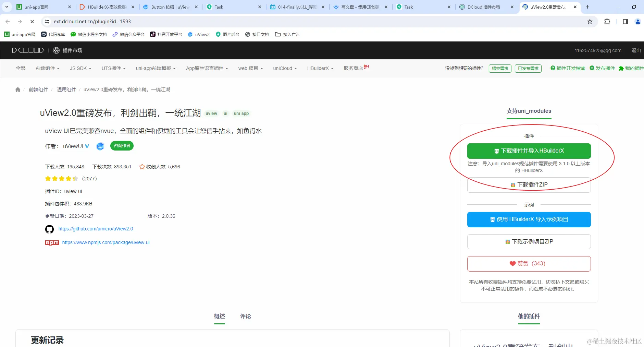
Task: Click the 咨询作者 button
Action: (x=122, y=146)
